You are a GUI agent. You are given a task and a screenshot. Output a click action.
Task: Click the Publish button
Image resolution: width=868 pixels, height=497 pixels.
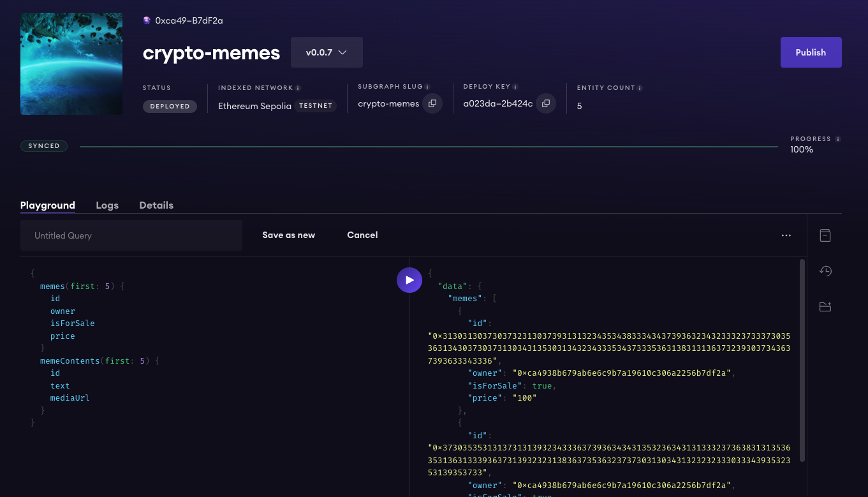[811, 52]
